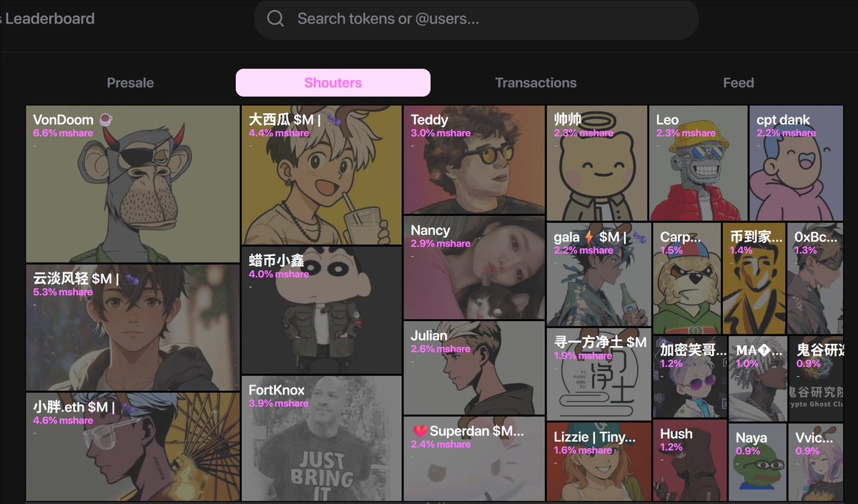858x504 pixels.
Task: Open the Transactions tab
Action: point(536,83)
